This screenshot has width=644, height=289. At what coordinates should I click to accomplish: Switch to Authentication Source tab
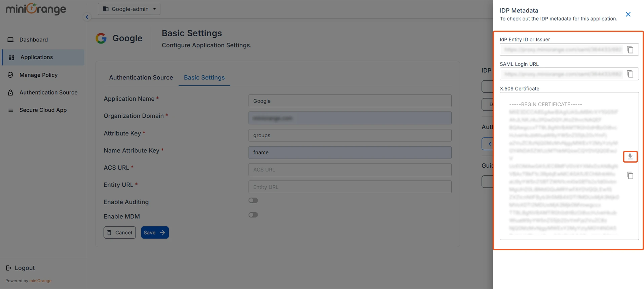click(141, 77)
